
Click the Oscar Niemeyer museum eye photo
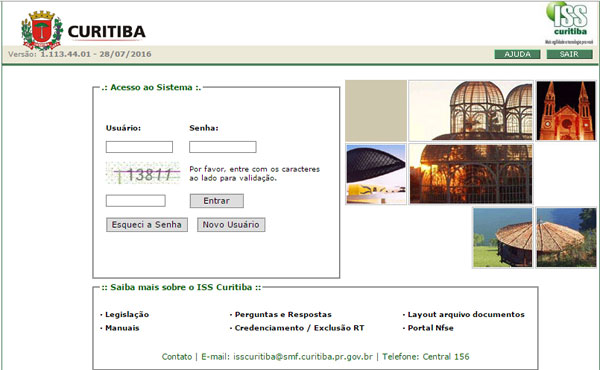[376, 174]
